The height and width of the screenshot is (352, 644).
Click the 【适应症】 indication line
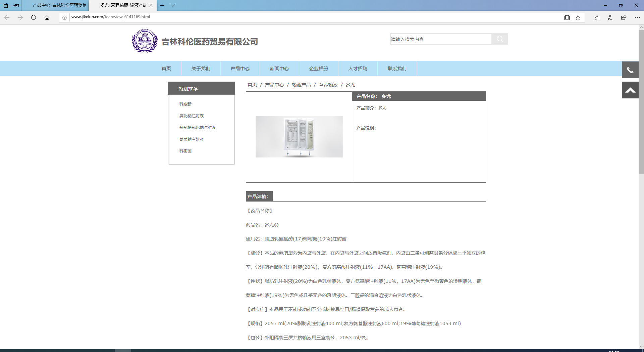coord(326,309)
